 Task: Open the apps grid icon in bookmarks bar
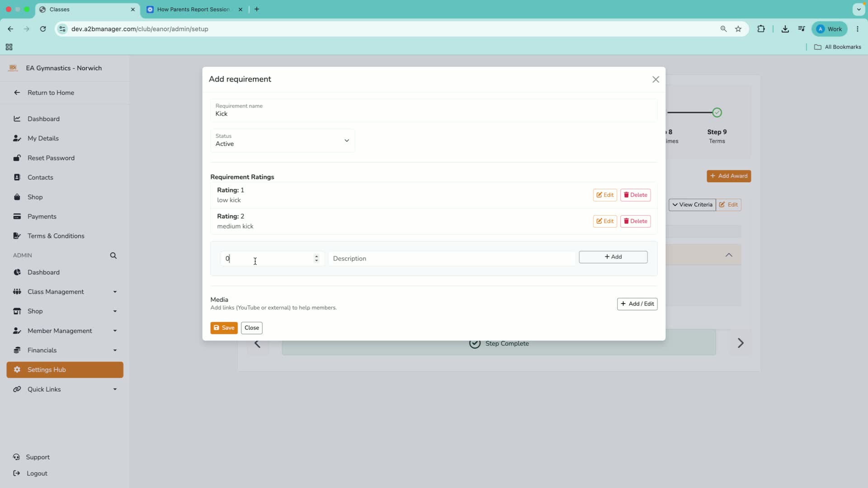click(x=9, y=47)
